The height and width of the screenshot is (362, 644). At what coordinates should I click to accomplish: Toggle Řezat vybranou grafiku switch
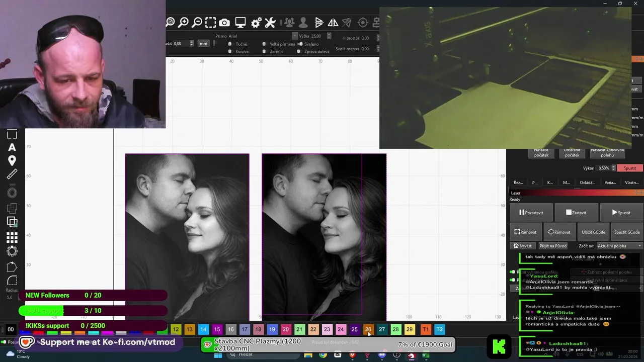coord(512,272)
